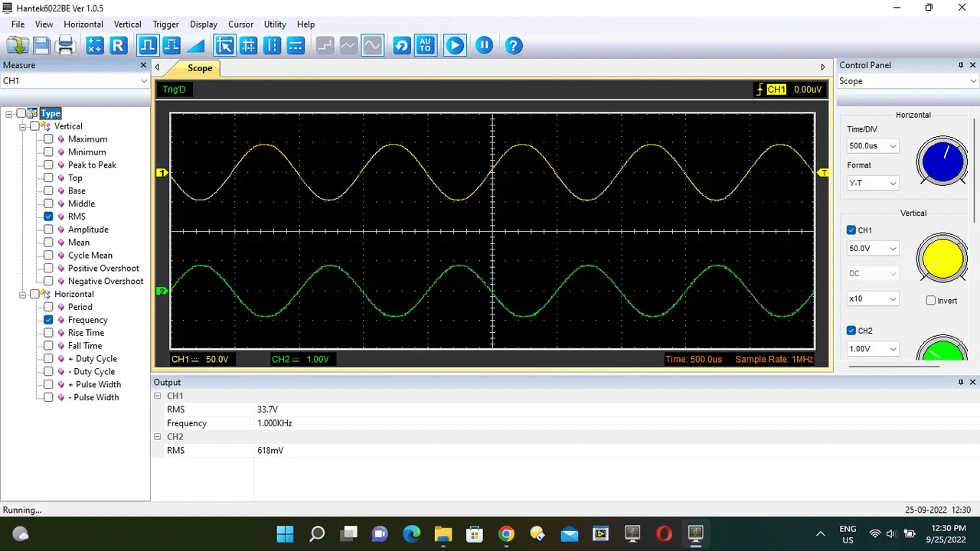This screenshot has height=551, width=980.
Task: Click the sine interpolation toolbar icon
Action: pos(372,45)
